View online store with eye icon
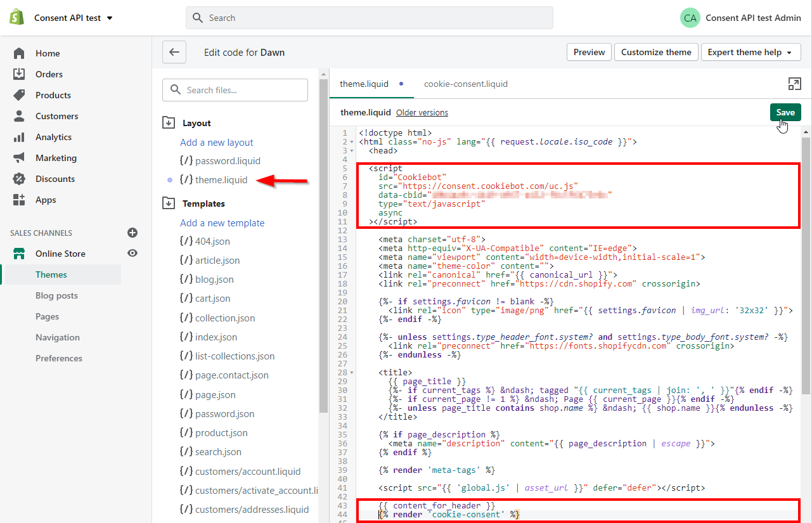 click(x=132, y=253)
